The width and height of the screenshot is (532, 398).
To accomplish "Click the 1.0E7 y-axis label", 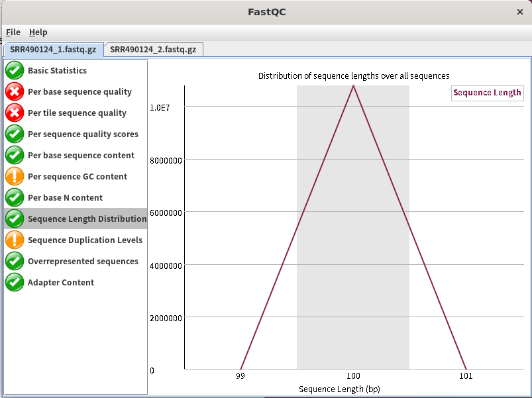I will [160, 108].
